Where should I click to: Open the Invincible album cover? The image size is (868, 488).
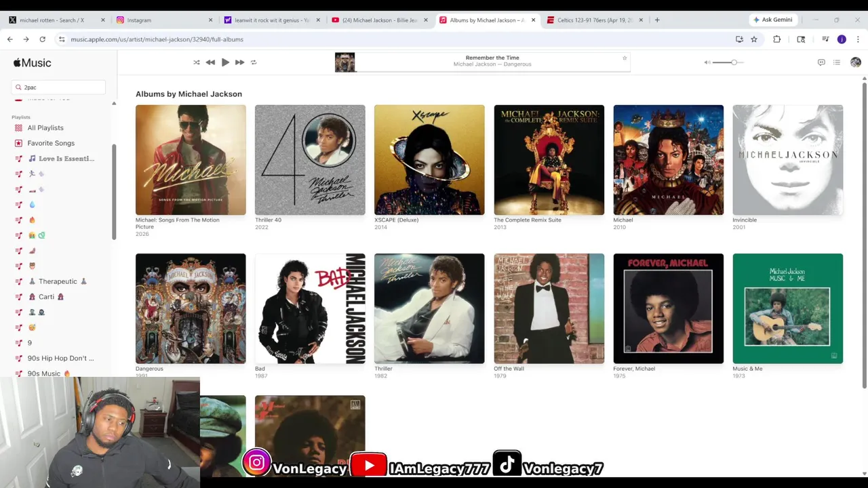pyautogui.click(x=788, y=160)
